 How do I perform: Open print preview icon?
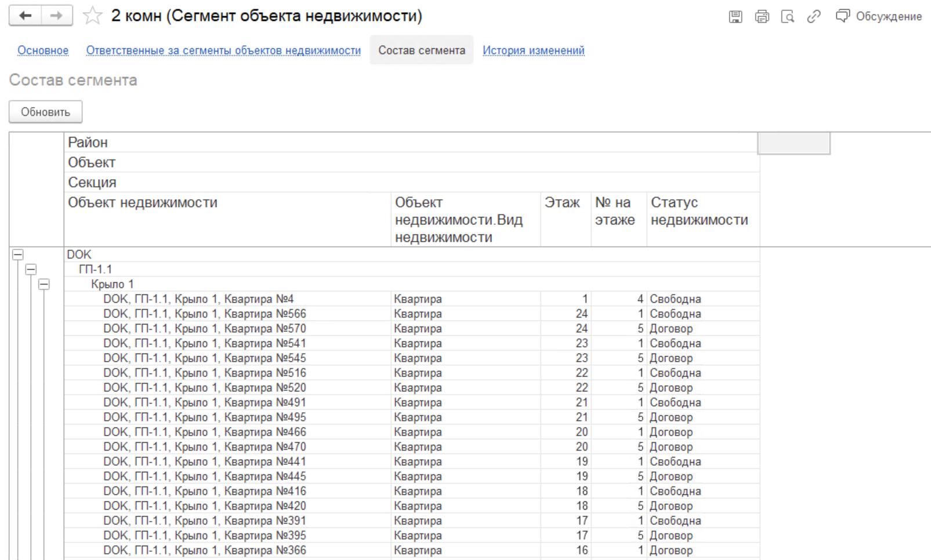coord(787,17)
